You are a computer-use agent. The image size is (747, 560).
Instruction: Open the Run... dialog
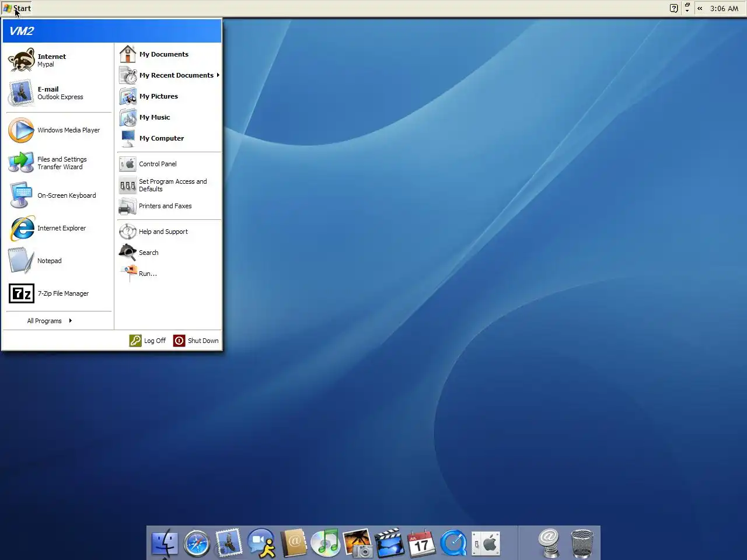pyautogui.click(x=169, y=274)
